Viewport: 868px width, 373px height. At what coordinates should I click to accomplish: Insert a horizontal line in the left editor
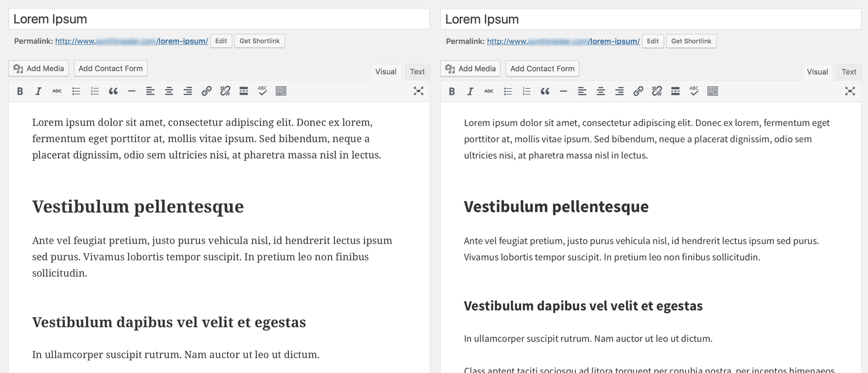tap(132, 91)
